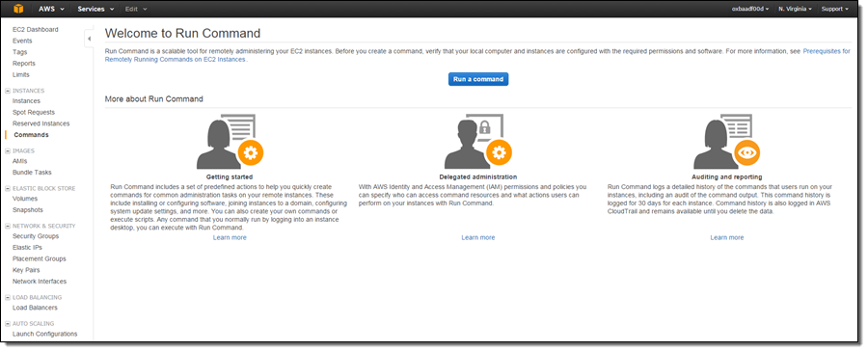This screenshot has width=868, height=352.
Task: Open the Edit menu in the top bar
Action: tap(136, 9)
